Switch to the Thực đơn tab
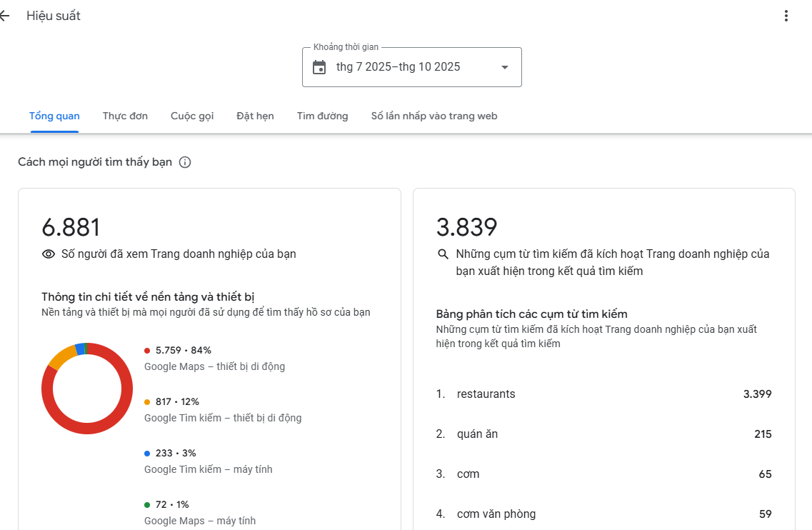The width and height of the screenshot is (812, 530). tap(125, 116)
